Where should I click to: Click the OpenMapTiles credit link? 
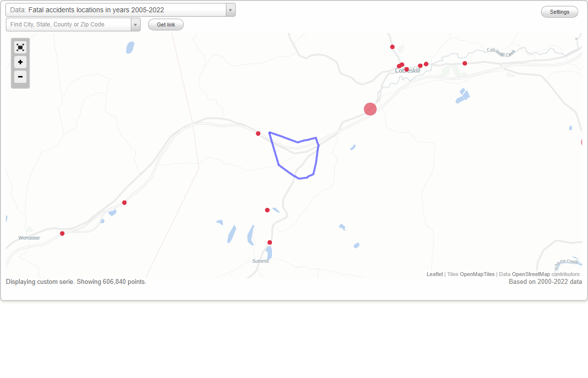tap(477, 274)
